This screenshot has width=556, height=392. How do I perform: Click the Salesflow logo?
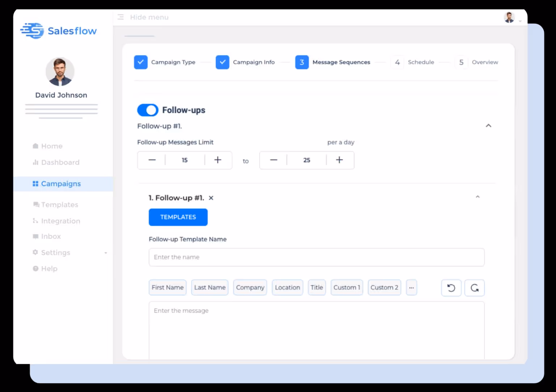coord(58,31)
